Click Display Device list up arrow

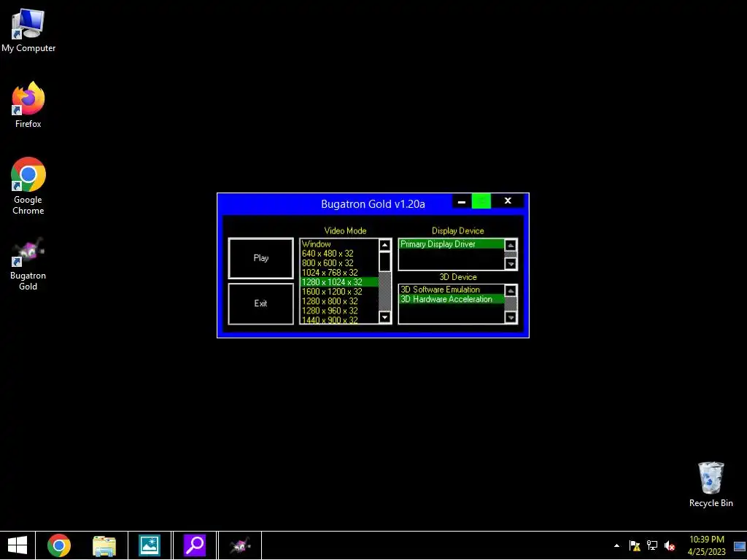510,245
